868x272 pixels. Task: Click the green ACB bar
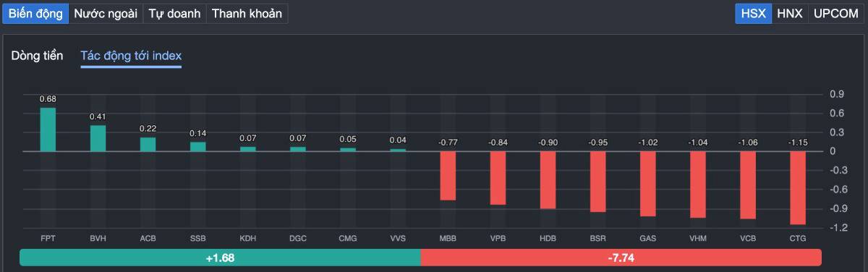[148, 144]
